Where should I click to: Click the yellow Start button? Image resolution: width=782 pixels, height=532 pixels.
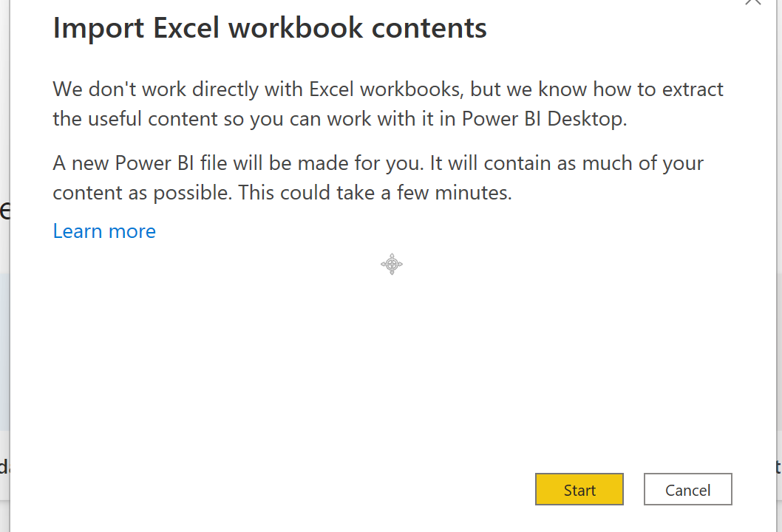coord(579,490)
